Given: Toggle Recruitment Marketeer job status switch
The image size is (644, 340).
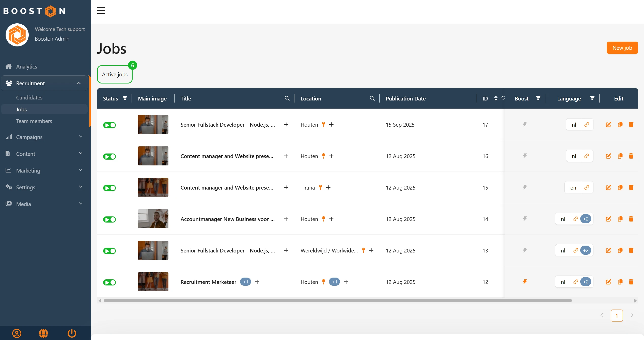Looking at the screenshot, I should (x=109, y=282).
